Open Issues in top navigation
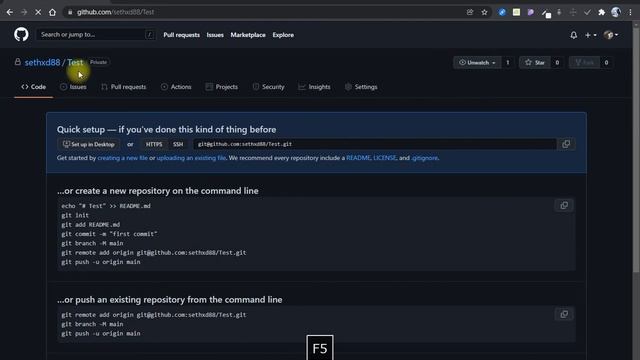This screenshot has height=360, width=640. (x=215, y=35)
